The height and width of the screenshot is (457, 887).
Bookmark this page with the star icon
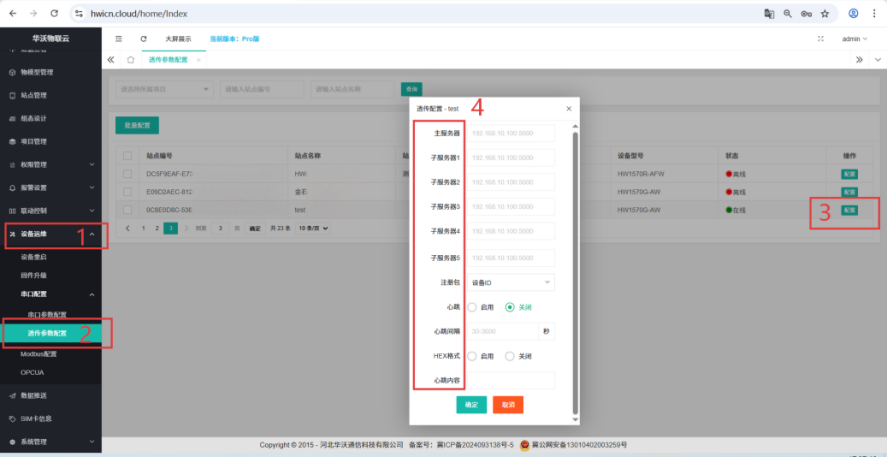point(824,14)
